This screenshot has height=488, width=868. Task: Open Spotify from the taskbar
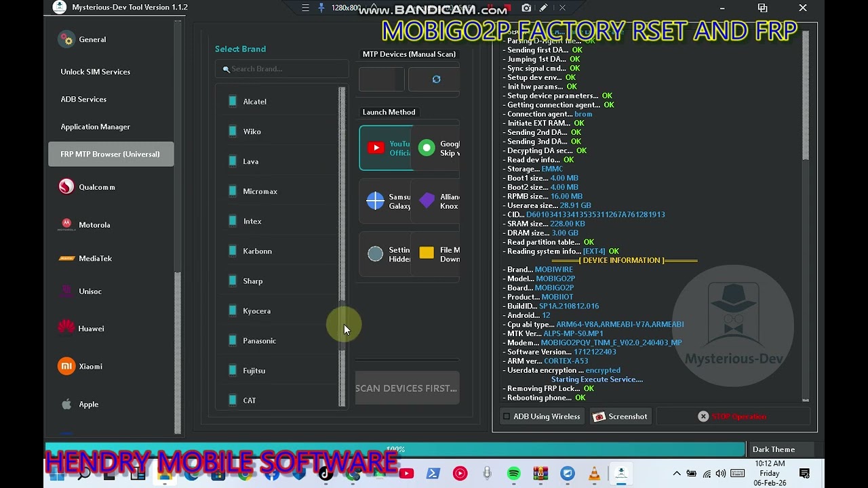click(x=513, y=473)
